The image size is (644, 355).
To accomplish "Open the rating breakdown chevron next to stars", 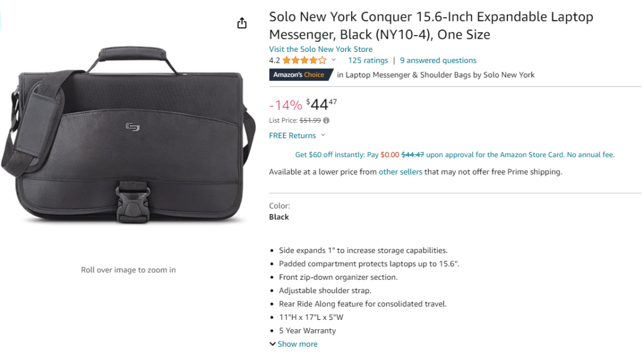I will coord(333,60).
